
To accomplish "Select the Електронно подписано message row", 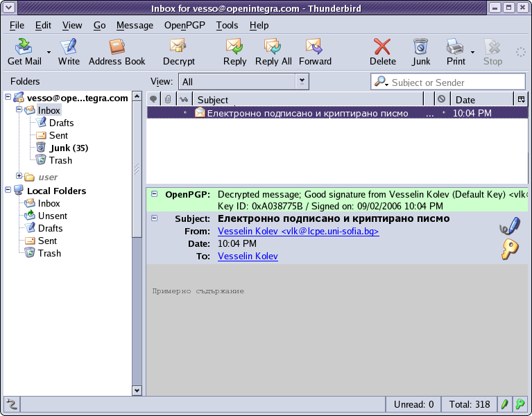I will [x=337, y=113].
